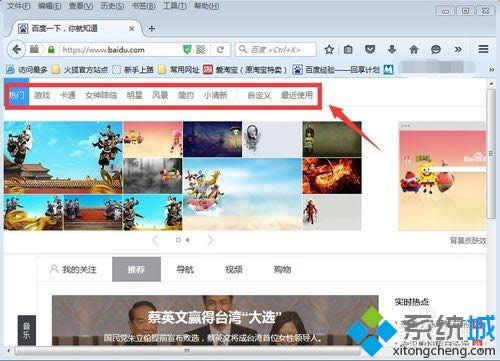
Task: Select the 简约 skin category
Action: (x=186, y=95)
